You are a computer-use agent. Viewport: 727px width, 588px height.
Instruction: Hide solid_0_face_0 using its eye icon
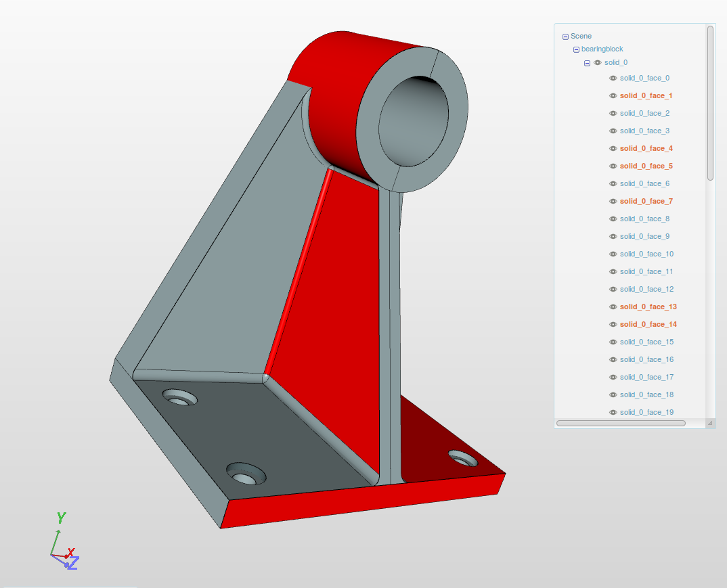[x=613, y=78]
